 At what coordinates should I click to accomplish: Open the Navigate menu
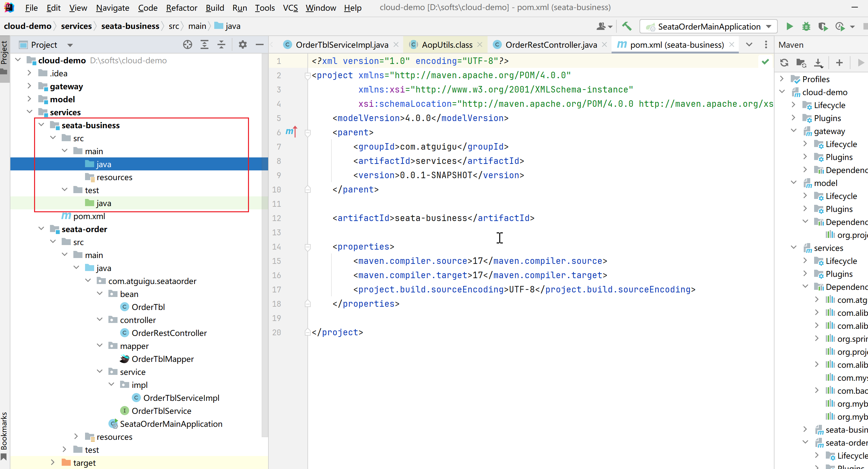click(x=113, y=8)
